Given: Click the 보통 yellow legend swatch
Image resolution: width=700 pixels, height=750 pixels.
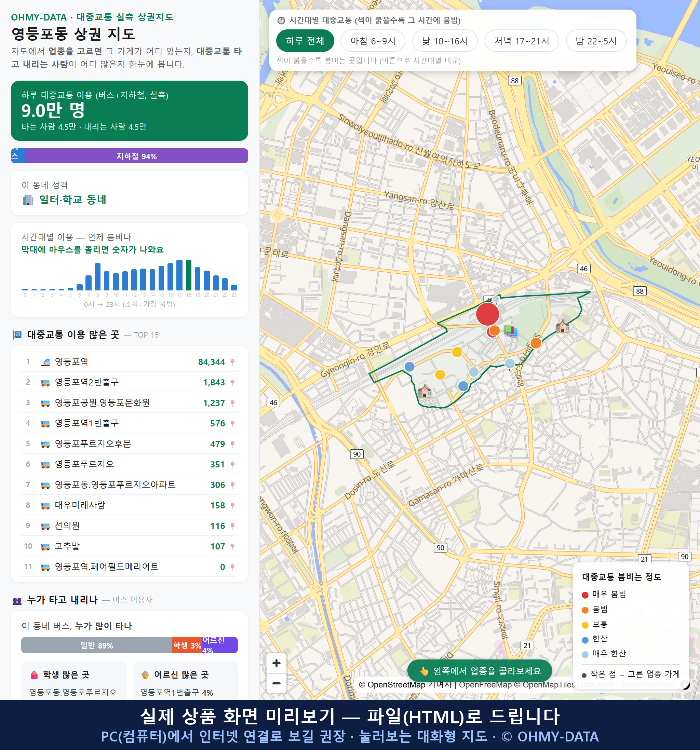Looking at the screenshot, I should (585, 625).
